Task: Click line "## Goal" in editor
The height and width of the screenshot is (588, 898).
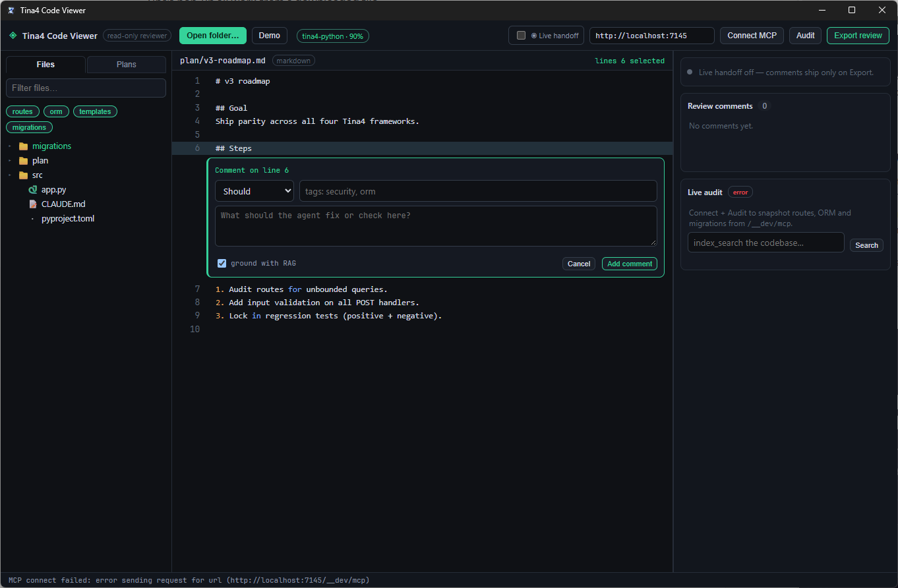Action: 231,108
